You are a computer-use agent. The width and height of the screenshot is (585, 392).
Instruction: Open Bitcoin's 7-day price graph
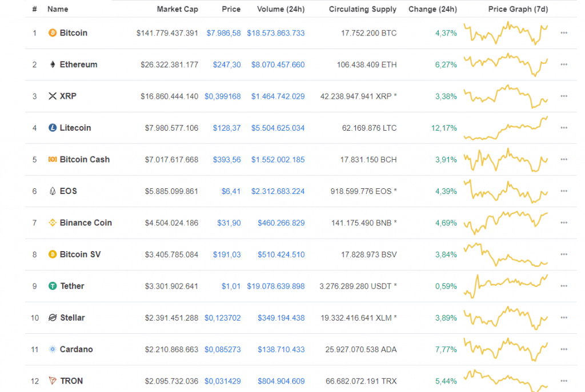[x=506, y=33]
